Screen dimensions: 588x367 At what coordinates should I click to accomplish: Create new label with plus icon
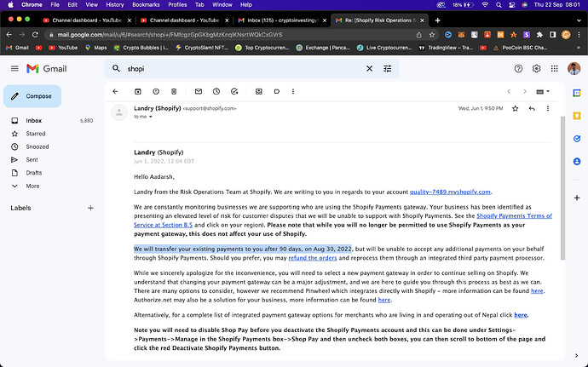90,208
